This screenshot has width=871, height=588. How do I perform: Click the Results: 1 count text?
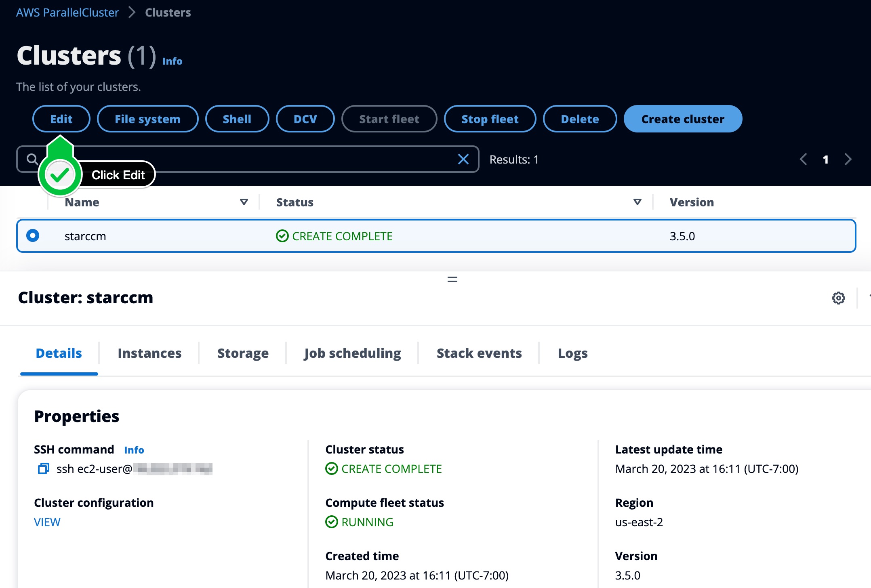pyautogui.click(x=514, y=160)
